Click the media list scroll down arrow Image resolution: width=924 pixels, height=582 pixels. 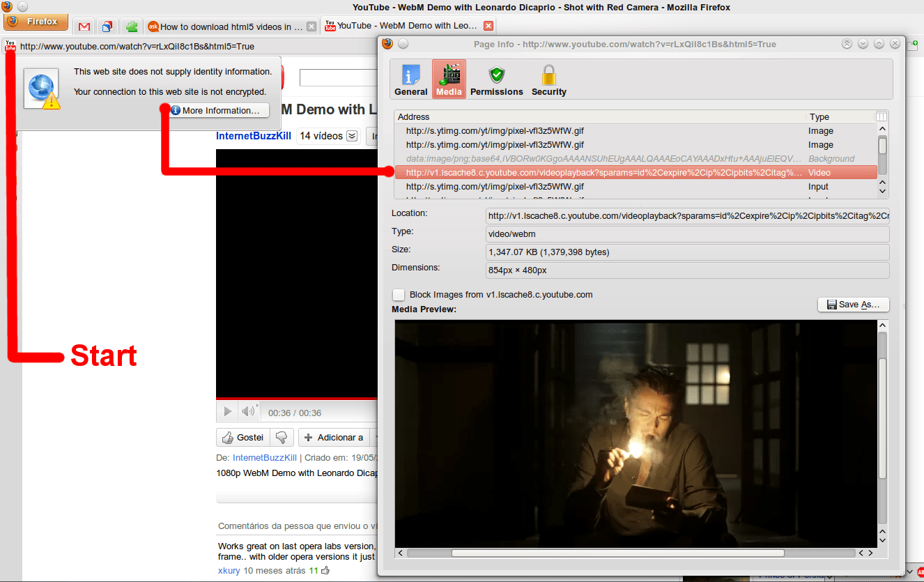click(882, 190)
